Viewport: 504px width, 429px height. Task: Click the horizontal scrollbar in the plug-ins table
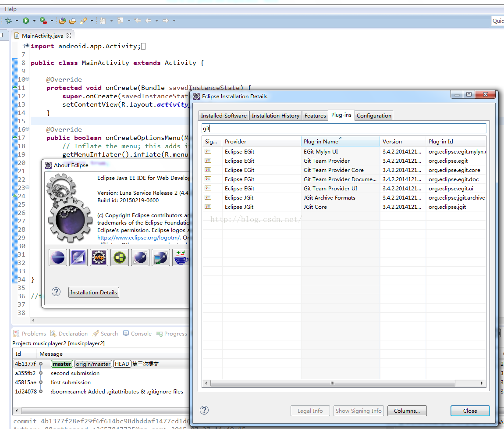333,383
